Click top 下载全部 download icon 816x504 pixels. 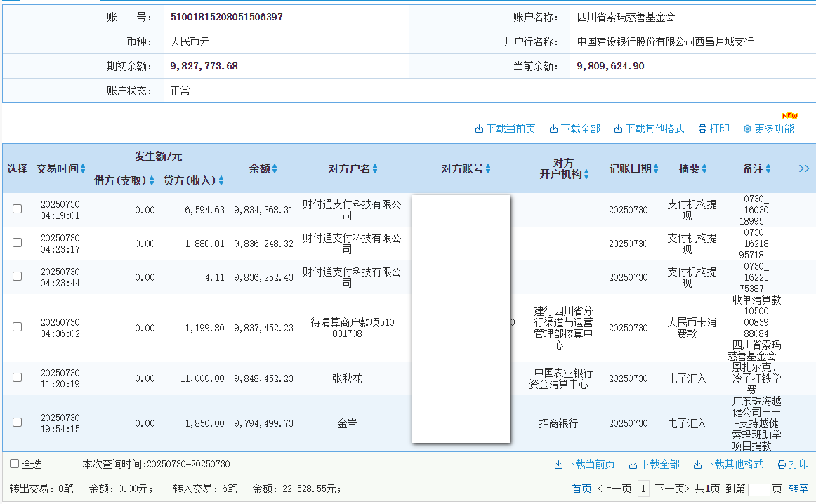click(x=553, y=129)
